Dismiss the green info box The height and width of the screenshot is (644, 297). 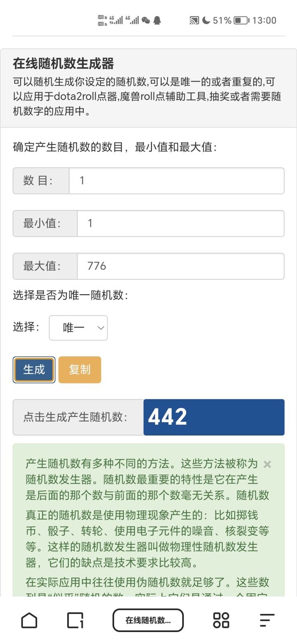[267, 464]
